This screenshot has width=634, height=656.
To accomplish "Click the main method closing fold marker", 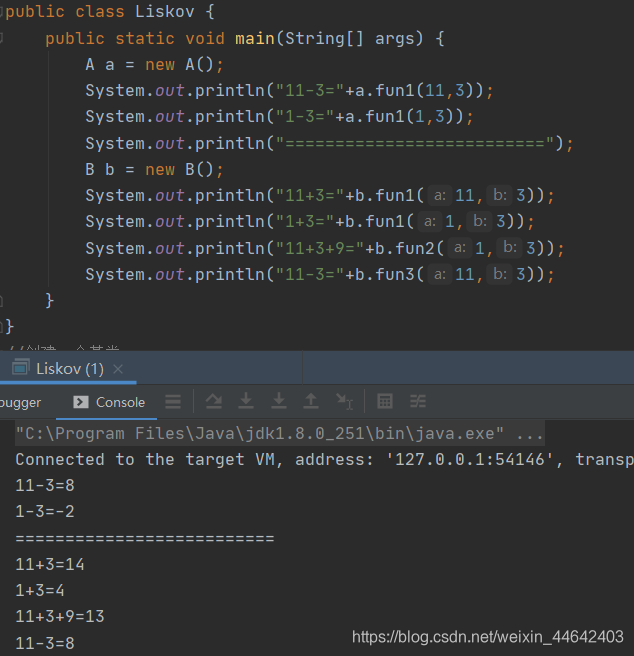I will point(2,300).
